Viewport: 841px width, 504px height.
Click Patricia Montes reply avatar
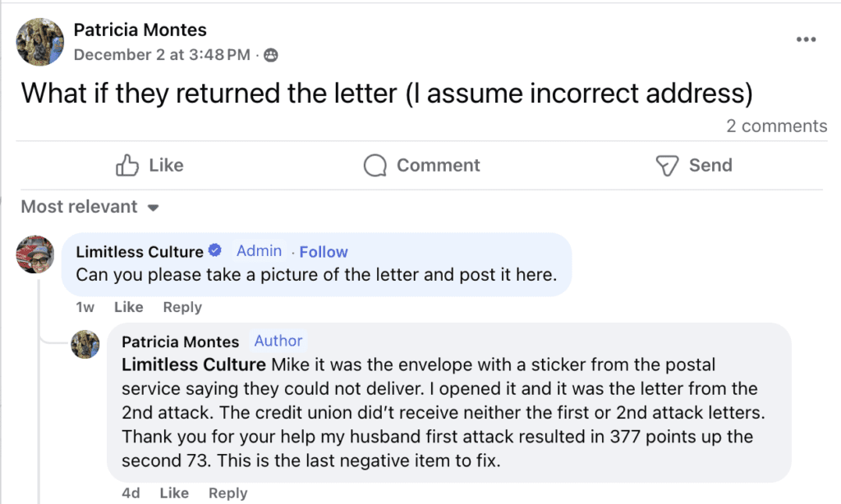[x=86, y=345]
